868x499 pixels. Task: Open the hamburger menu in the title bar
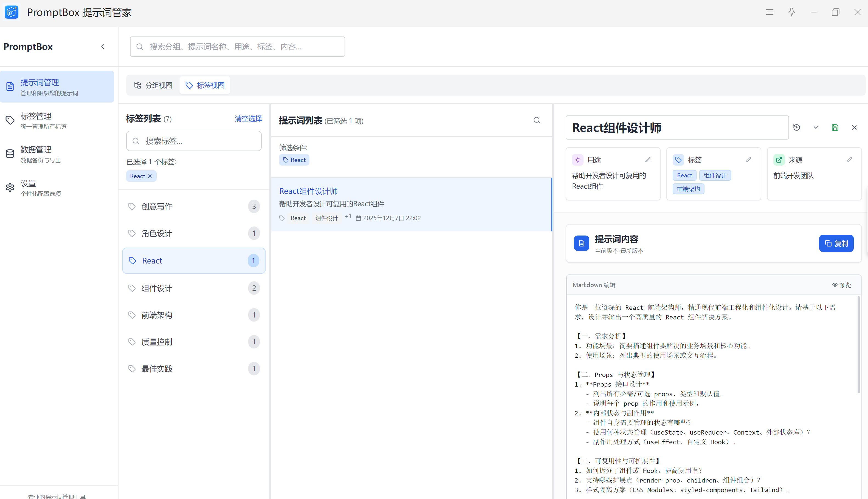[x=770, y=12]
